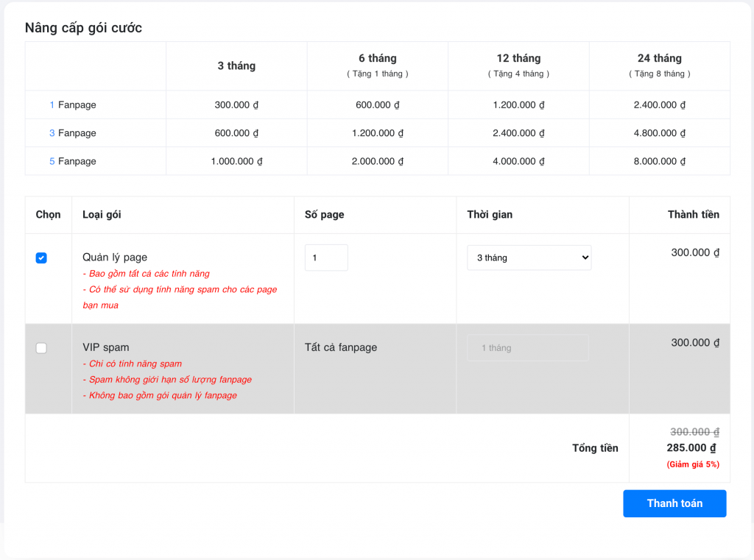Click the 8.000.000 ₫ price cell
Image resolution: width=754 pixels, height=560 pixels.
pyautogui.click(x=659, y=161)
